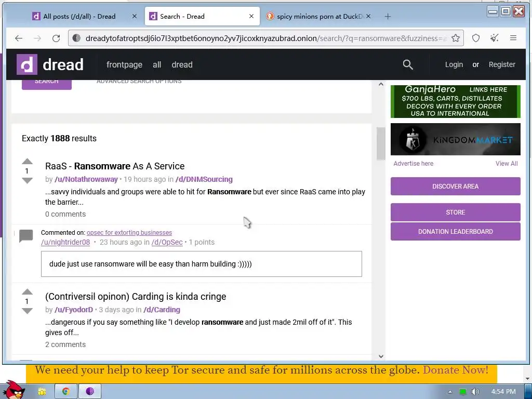This screenshot has height=399, width=532.
Task: Open user /u/FyodorD profile
Action: coord(74,310)
